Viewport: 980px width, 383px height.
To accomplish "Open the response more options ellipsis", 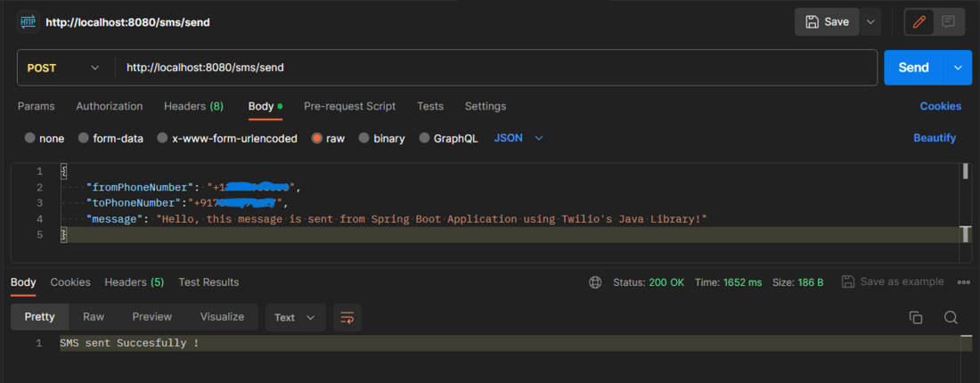I will click(x=963, y=282).
